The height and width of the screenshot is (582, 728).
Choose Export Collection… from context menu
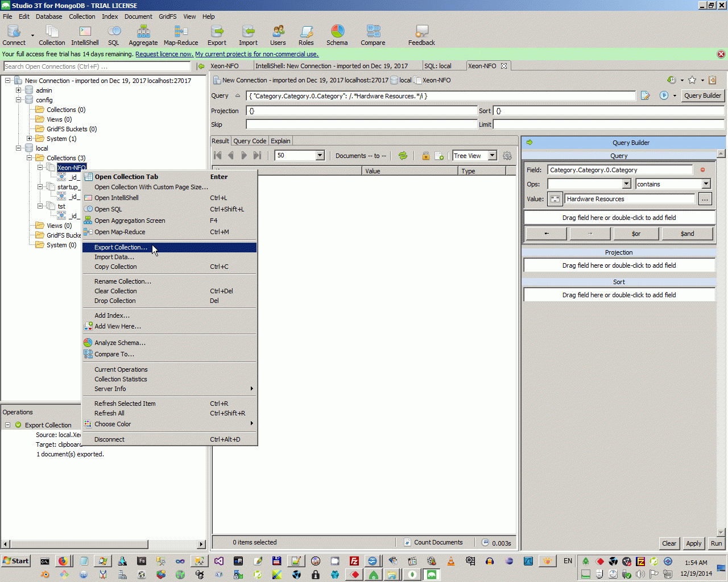pyautogui.click(x=169, y=247)
